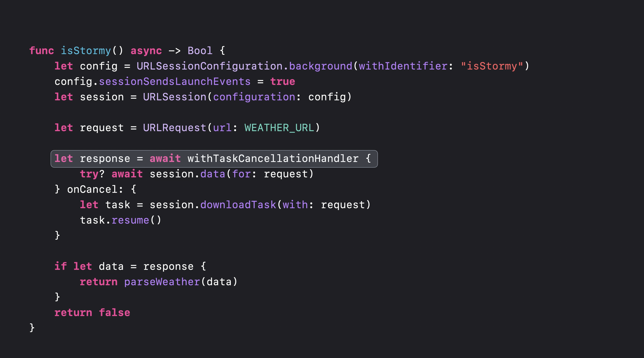
Task: Click the "isStormy" string literal
Action: [x=492, y=66]
